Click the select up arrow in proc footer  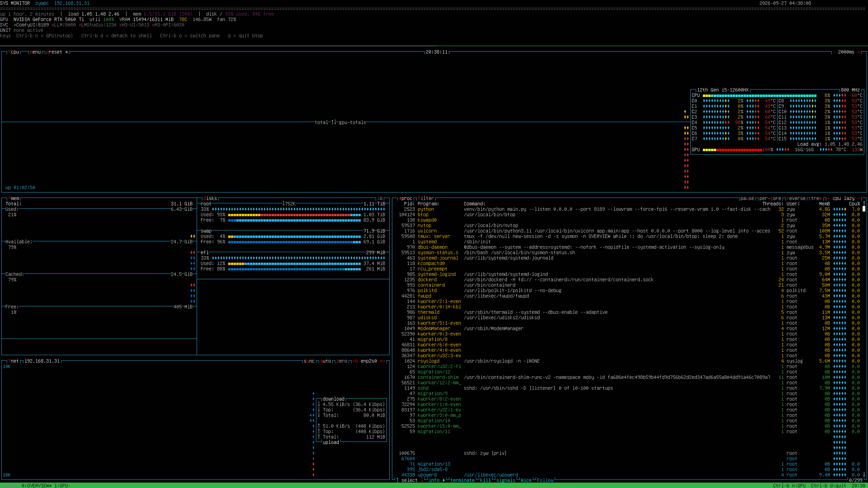coord(397,480)
